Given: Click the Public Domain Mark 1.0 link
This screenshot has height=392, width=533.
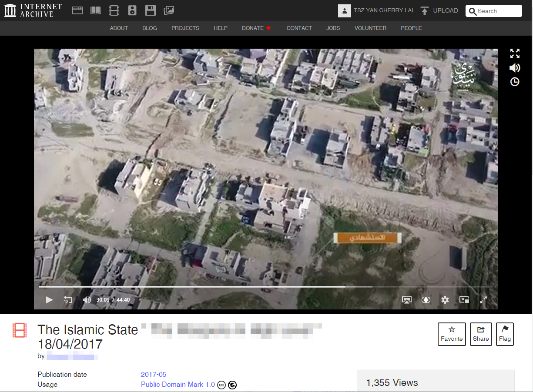Looking at the screenshot, I should click(x=178, y=384).
